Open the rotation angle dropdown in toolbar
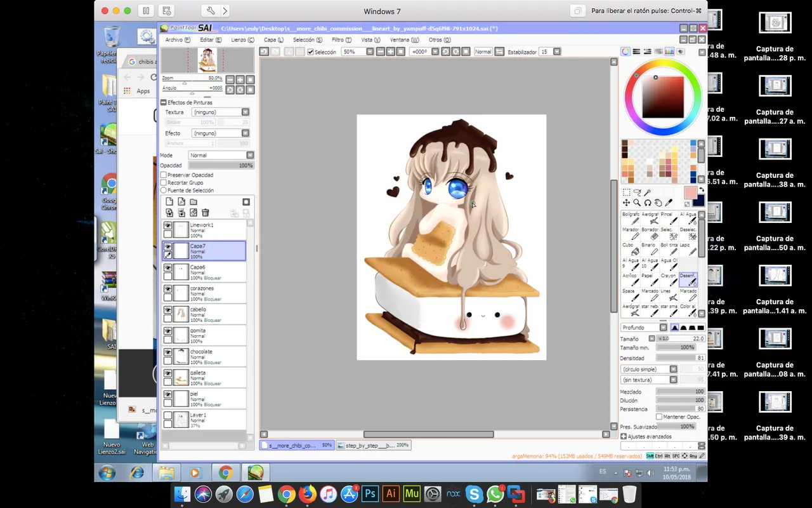This screenshot has height=508, width=812. (434, 51)
